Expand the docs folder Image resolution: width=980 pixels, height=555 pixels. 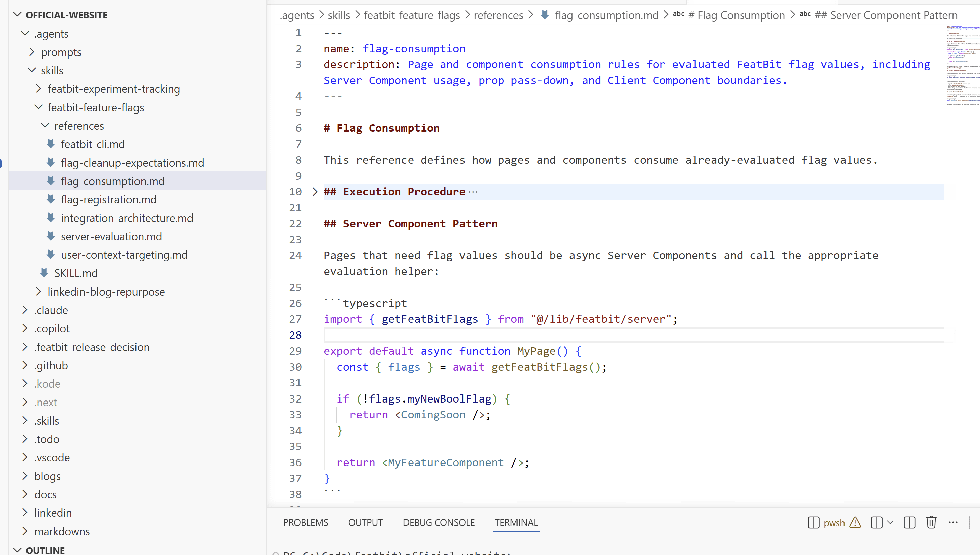tap(25, 494)
